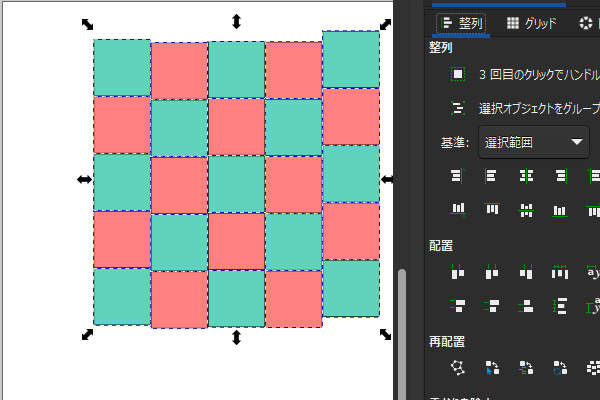Click the top-center vertical scale handle
This screenshot has width=600, height=400.
pyautogui.click(x=236, y=21)
